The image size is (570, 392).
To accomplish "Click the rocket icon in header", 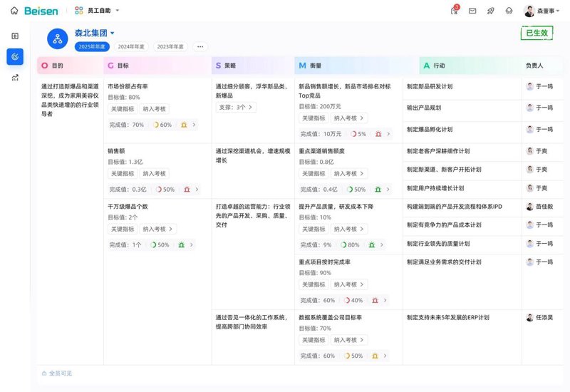I will tap(491, 11).
